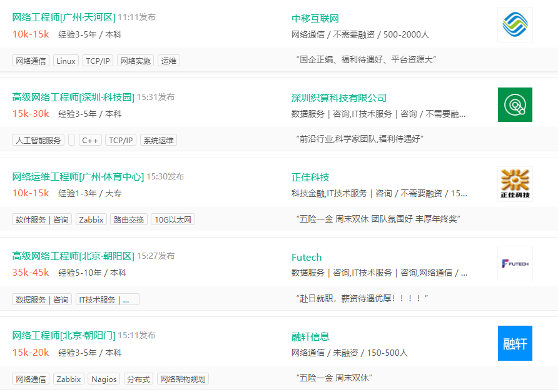Viewport: 558px width, 392px height.
Task: Open job 高级网络工程师[深圳·科技园]
Action: pyautogui.click(x=73, y=97)
